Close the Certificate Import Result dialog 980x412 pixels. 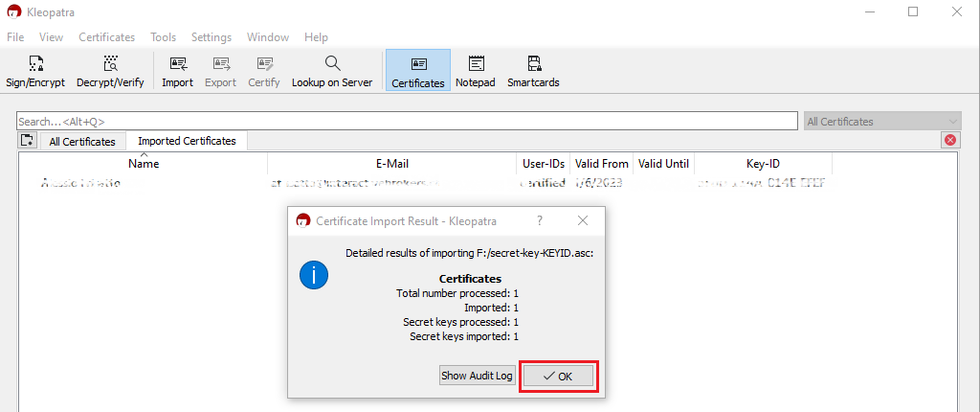click(583, 220)
